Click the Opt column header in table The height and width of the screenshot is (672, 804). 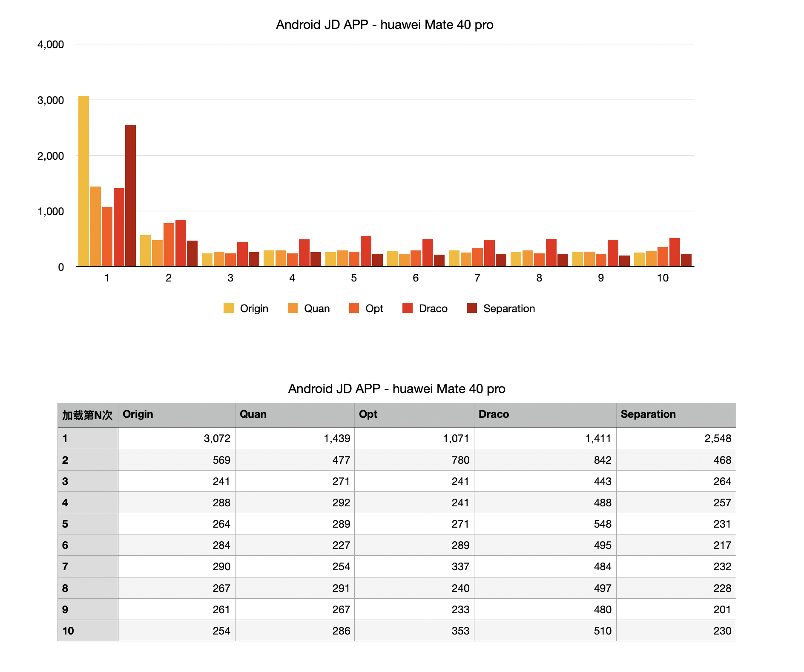(414, 415)
